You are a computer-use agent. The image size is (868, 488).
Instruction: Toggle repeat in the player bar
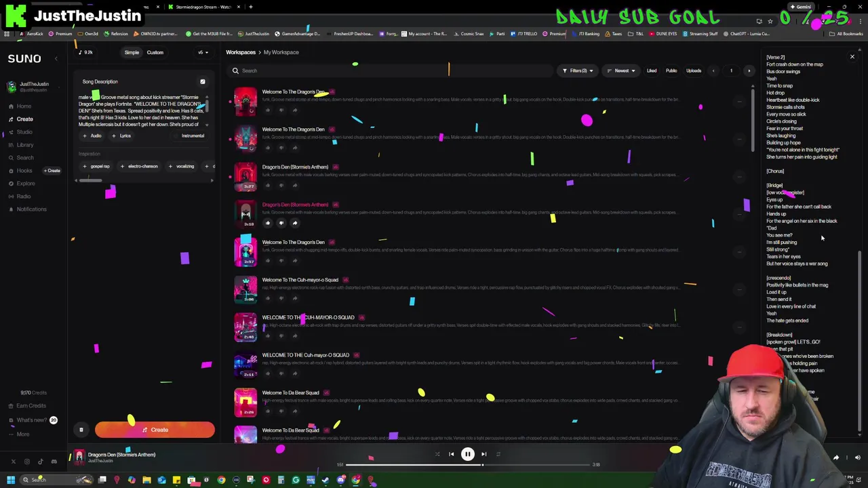[498, 454]
